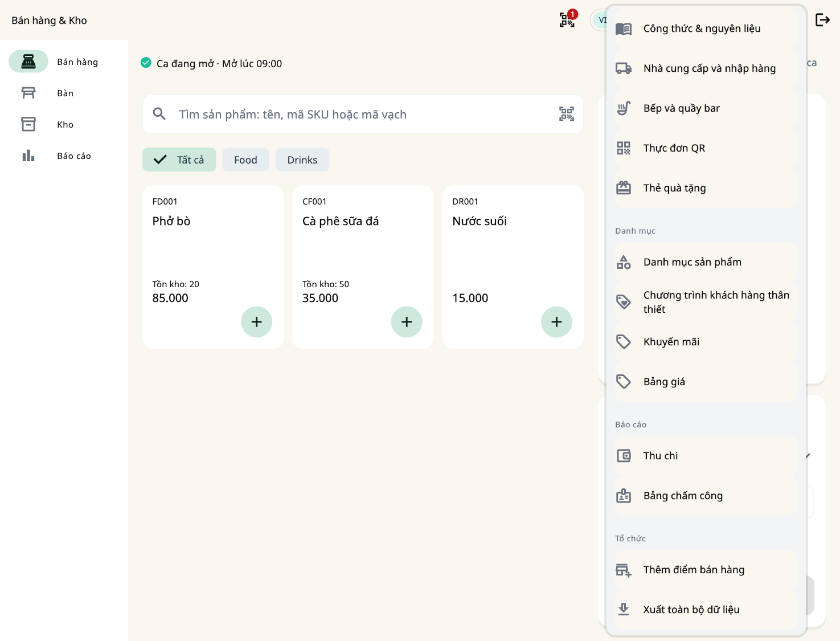Select the Tất cả category chip
The height and width of the screenshot is (641, 840).
tap(179, 160)
